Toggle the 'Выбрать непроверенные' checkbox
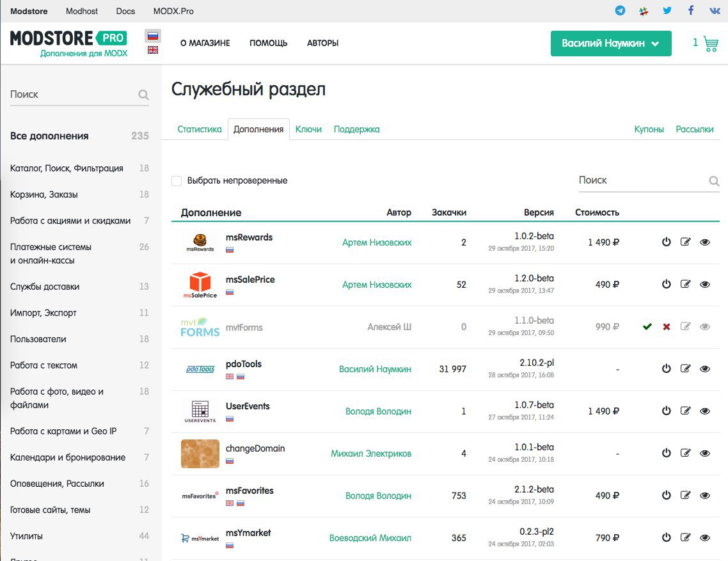Image resolution: width=728 pixels, height=561 pixels. (x=177, y=181)
